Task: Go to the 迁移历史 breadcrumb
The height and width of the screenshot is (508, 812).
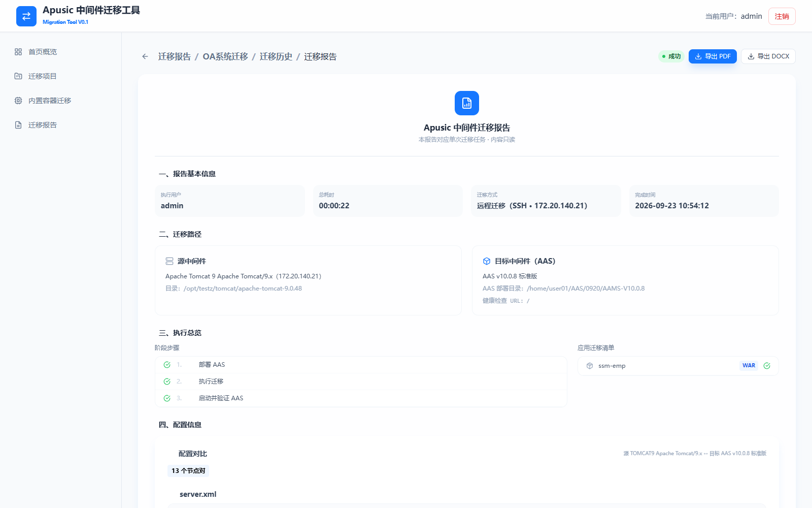Action: point(276,56)
